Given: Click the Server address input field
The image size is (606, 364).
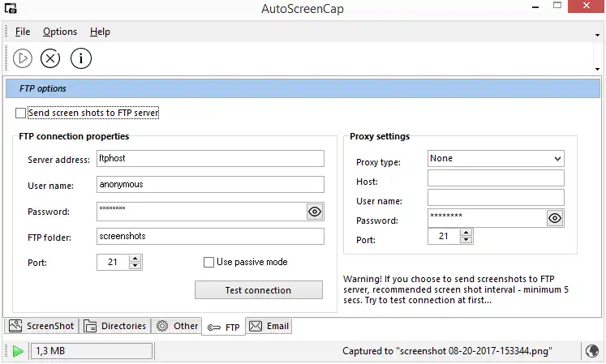Looking at the screenshot, I should coord(209,159).
